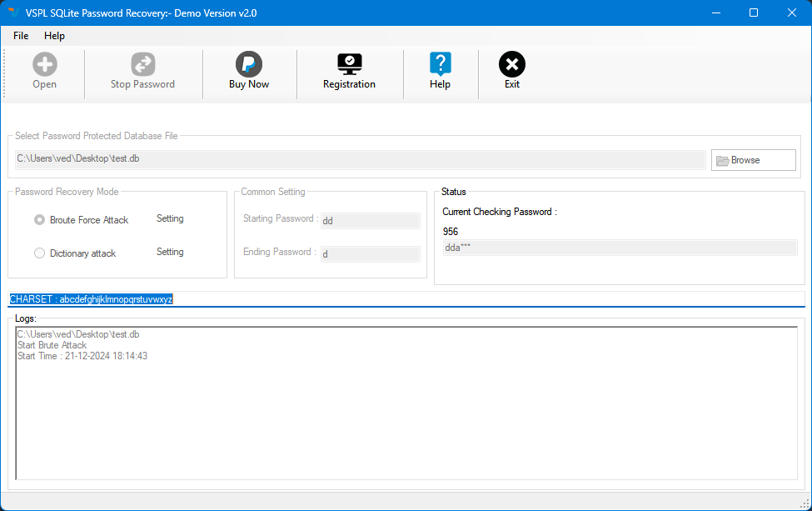Click the test.db path in Logs
812x511 pixels.
(x=78, y=334)
